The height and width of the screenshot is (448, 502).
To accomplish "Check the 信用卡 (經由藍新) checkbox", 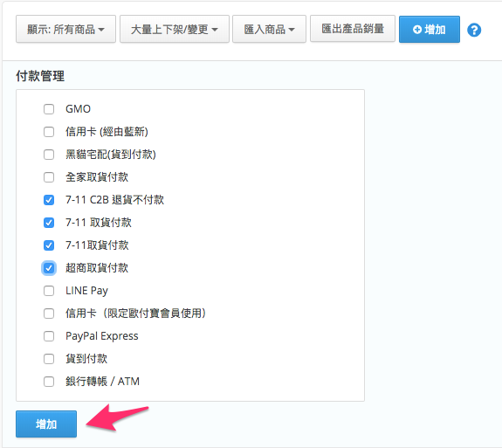I will tap(49, 132).
